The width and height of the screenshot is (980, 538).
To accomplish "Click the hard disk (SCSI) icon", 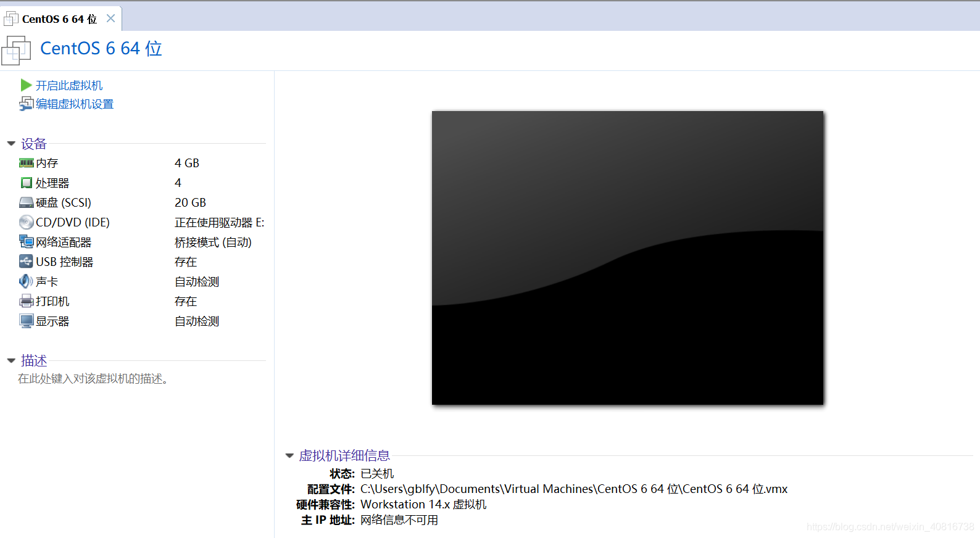I will pyautogui.click(x=26, y=203).
